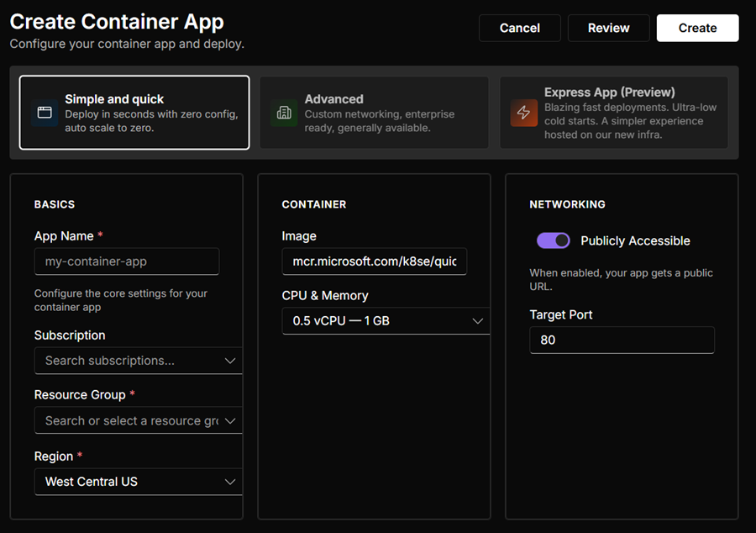Screen dimensions: 756x533
Task: Click the Cancel button
Action: coord(520,28)
